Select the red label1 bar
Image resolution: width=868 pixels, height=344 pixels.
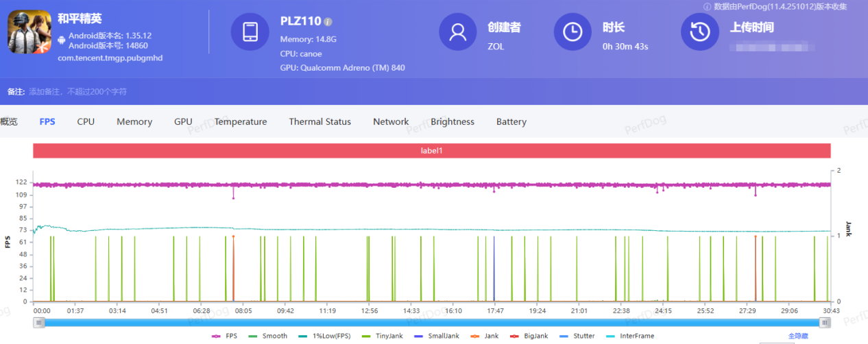point(431,150)
